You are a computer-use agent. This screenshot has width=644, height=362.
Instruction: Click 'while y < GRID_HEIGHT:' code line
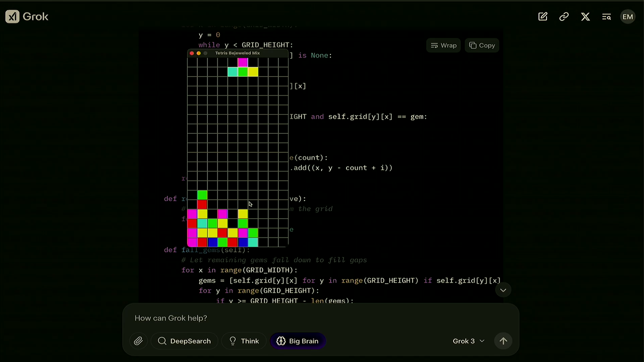[x=246, y=45]
